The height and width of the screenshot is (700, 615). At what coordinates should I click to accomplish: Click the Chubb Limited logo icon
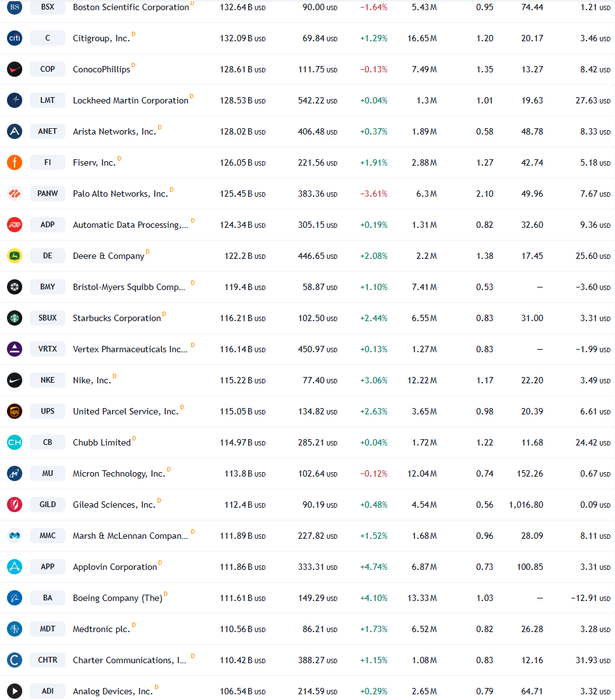point(15,442)
